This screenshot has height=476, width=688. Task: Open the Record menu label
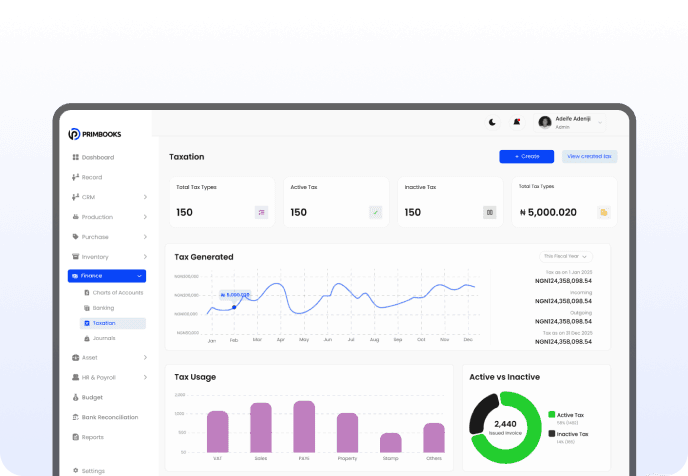point(92,177)
